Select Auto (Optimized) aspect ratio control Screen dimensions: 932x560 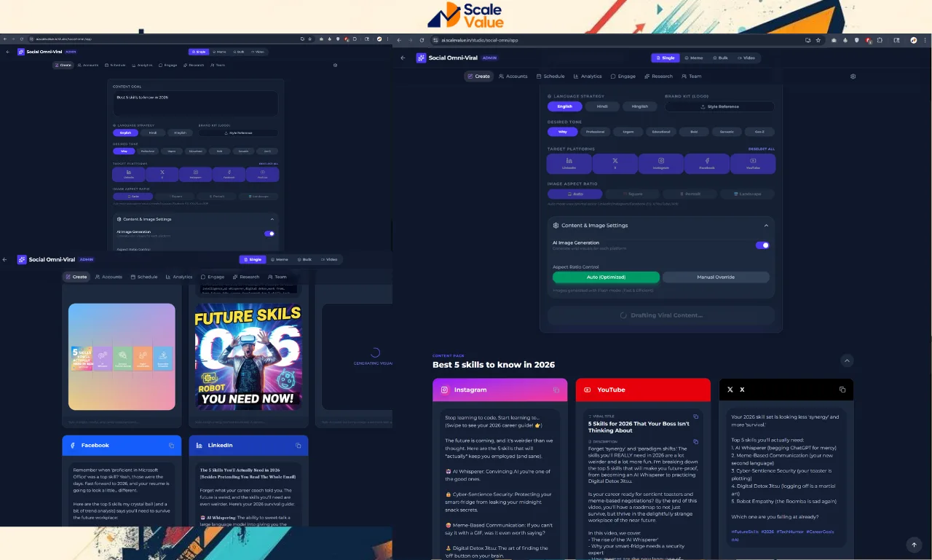pyautogui.click(x=606, y=277)
